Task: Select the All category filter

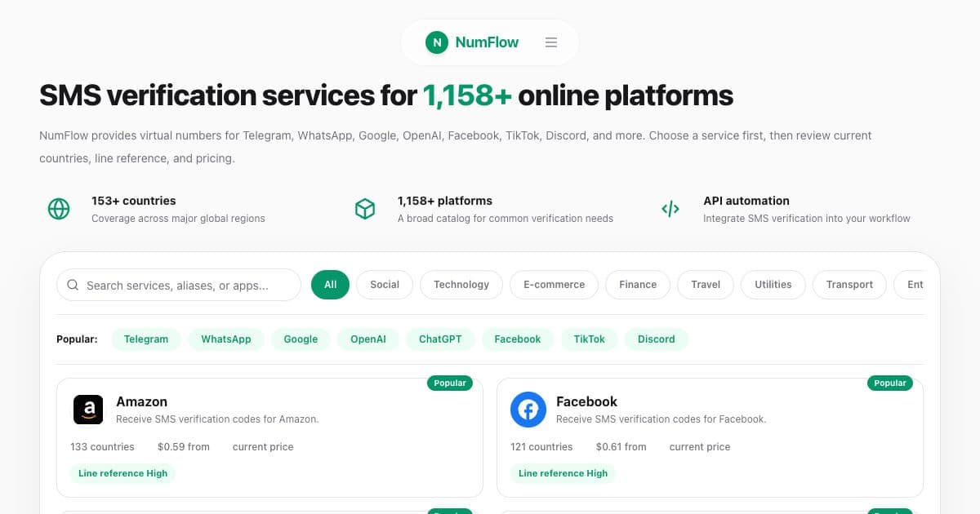Action: 330,285
